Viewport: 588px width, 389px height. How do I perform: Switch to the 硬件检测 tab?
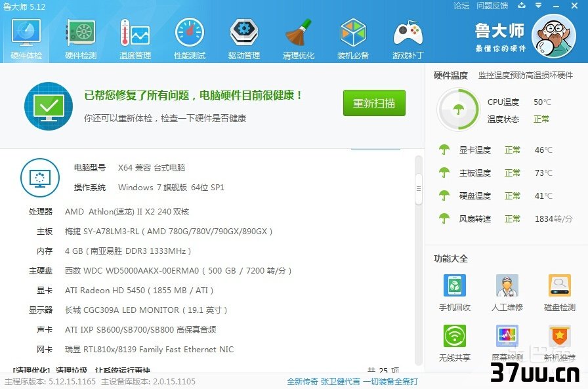click(x=81, y=39)
